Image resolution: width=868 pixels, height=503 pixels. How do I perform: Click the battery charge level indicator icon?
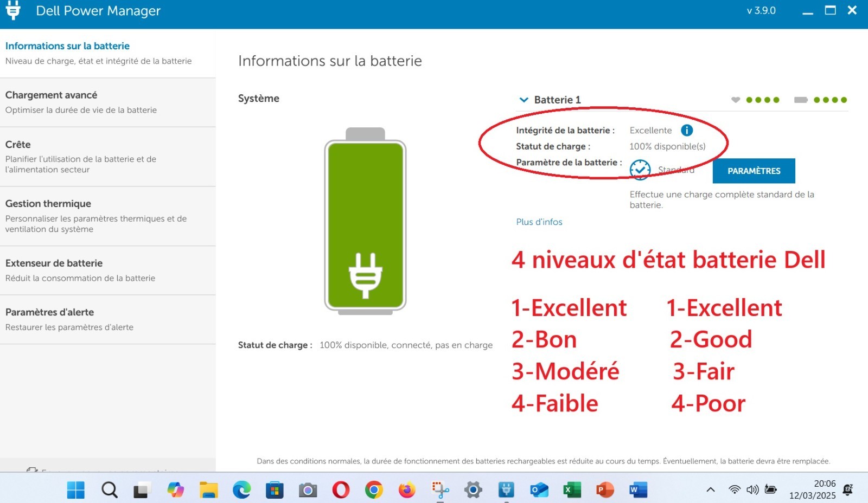coord(801,100)
